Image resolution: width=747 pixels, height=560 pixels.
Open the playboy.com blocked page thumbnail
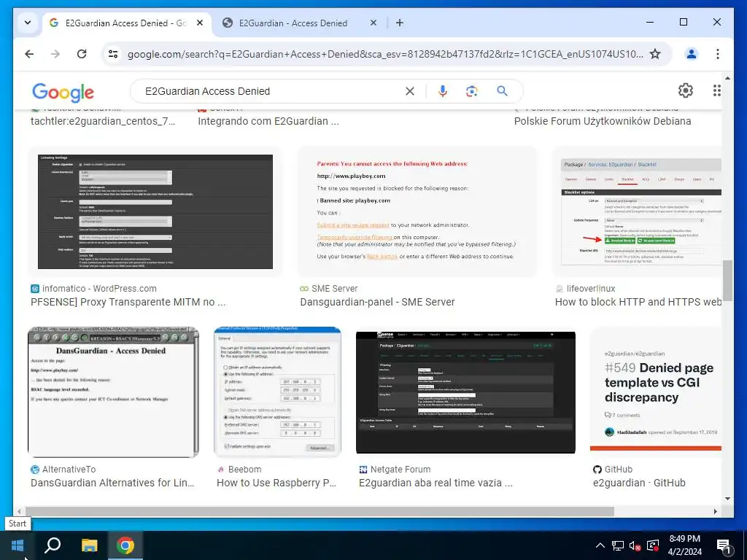click(x=417, y=211)
